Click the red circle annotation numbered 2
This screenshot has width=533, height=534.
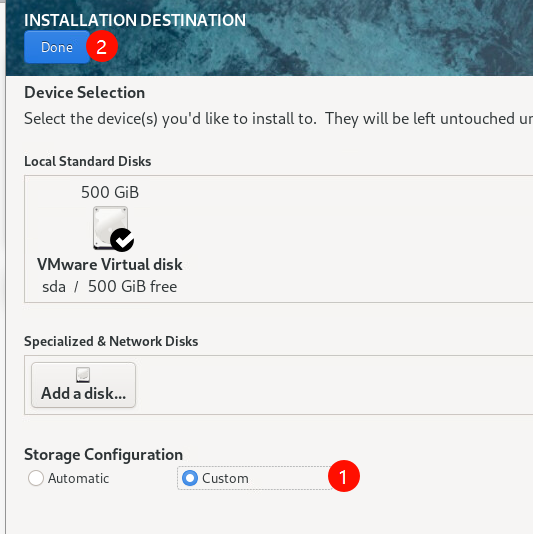point(102,46)
